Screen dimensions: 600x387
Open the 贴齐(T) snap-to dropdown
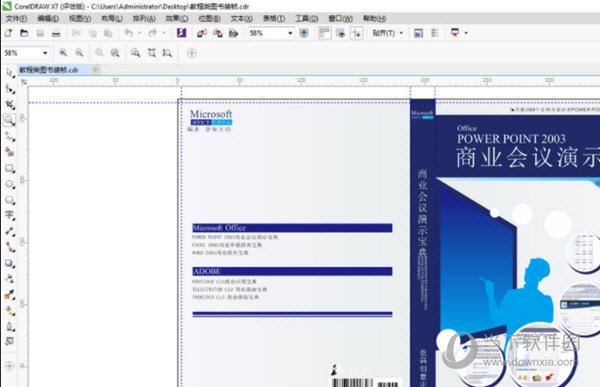click(387, 33)
